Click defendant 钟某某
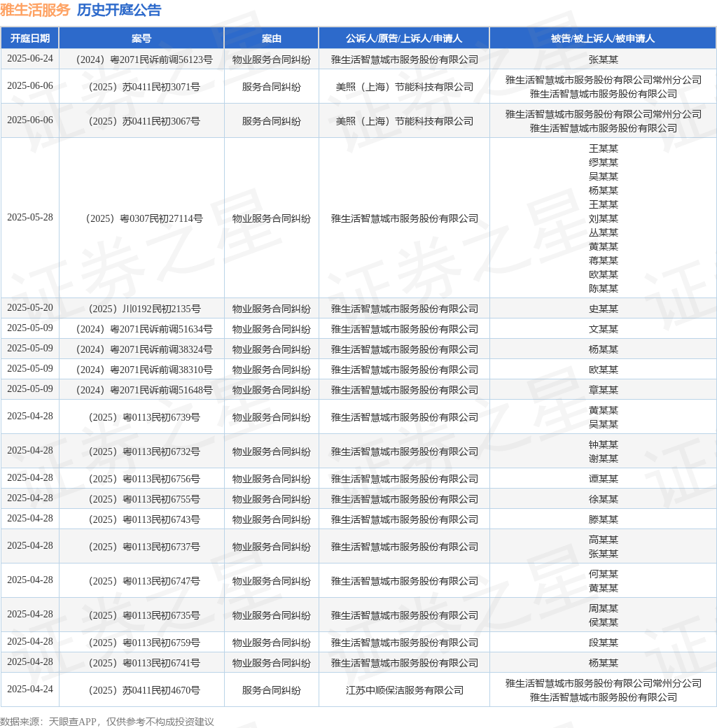 pos(604,444)
